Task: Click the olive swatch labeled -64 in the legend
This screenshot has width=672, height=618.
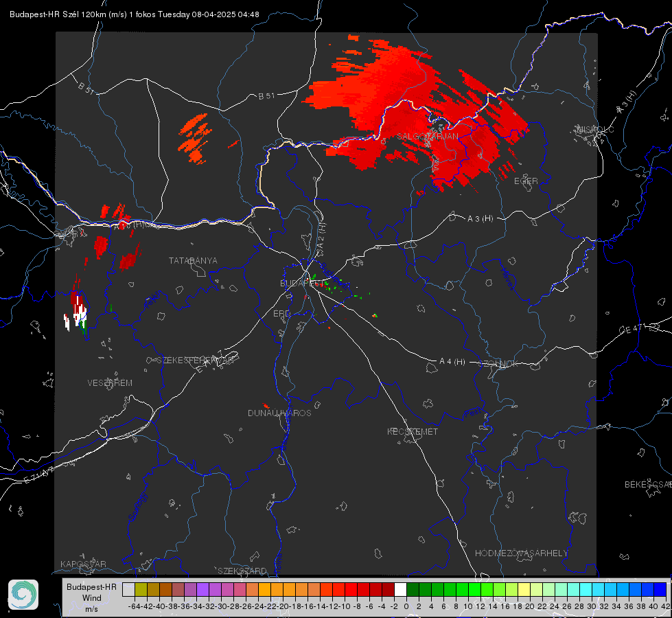Action: (141, 590)
